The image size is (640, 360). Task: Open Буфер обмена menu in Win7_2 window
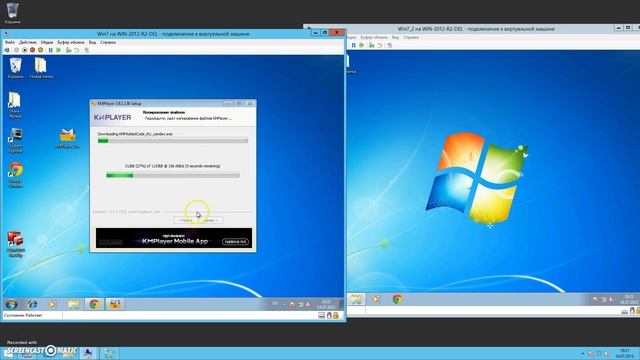click(x=373, y=37)
